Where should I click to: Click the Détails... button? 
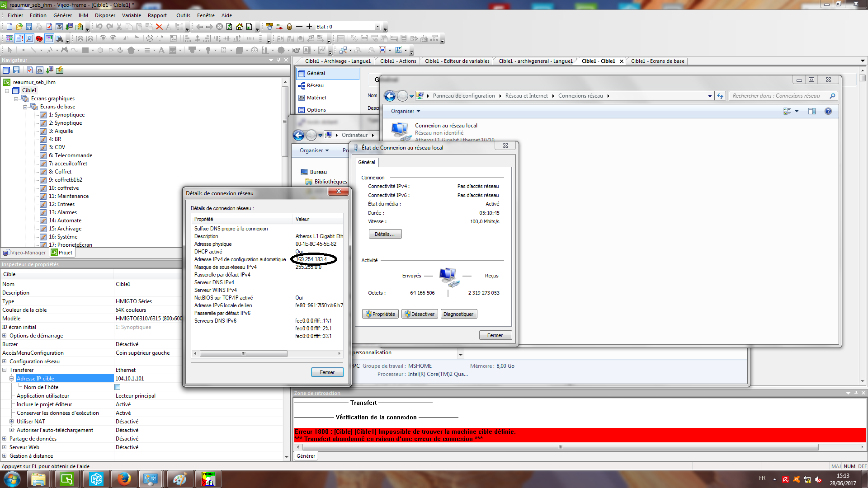click(x=385, y=234)
